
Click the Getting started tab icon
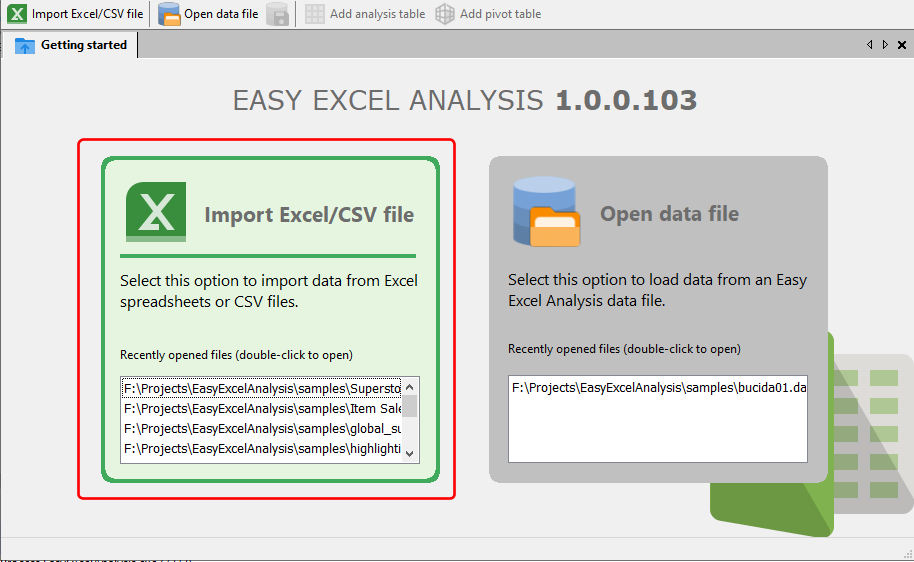(25, 46)
